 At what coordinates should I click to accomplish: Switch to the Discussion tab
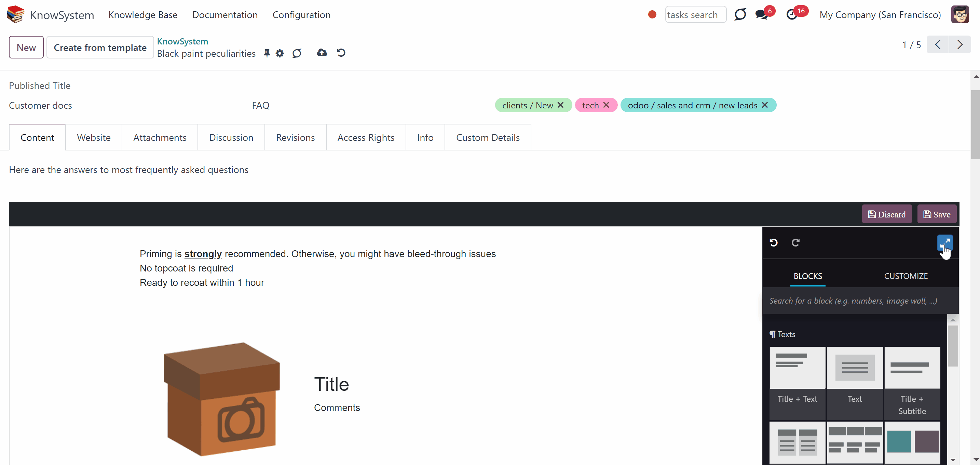pos(231,137)
